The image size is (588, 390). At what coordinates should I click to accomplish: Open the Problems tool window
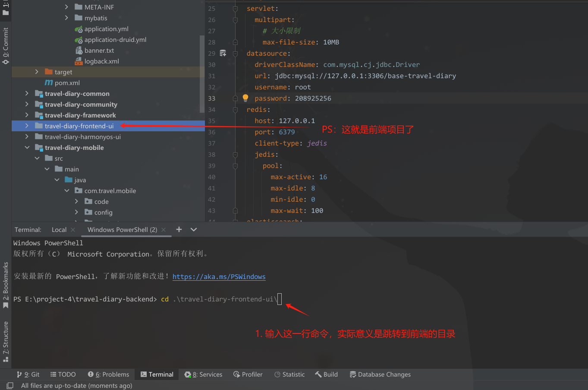tap(108, 374)
